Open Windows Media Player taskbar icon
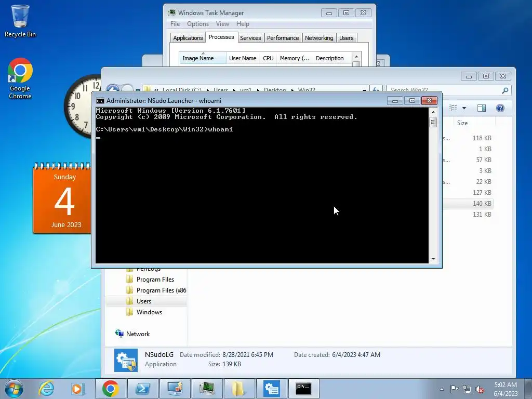Viewport: 532px width, 399px height. point(77,389)
